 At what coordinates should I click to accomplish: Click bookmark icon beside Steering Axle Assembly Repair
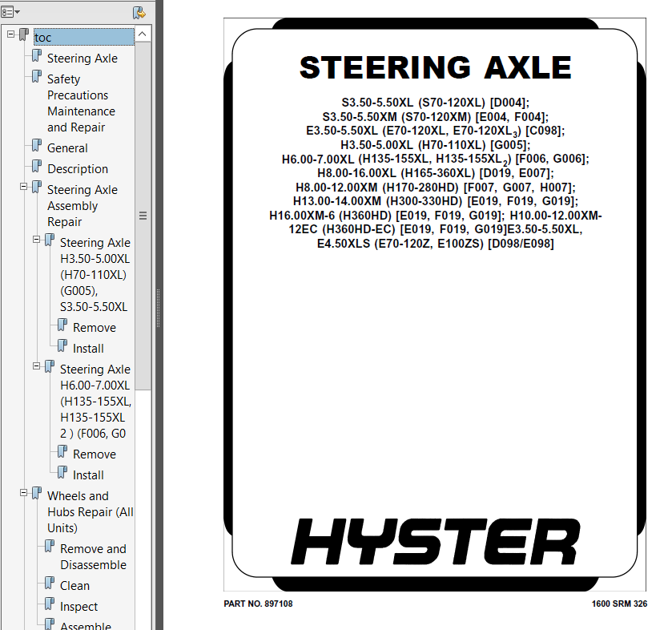[x=37, y=188]
